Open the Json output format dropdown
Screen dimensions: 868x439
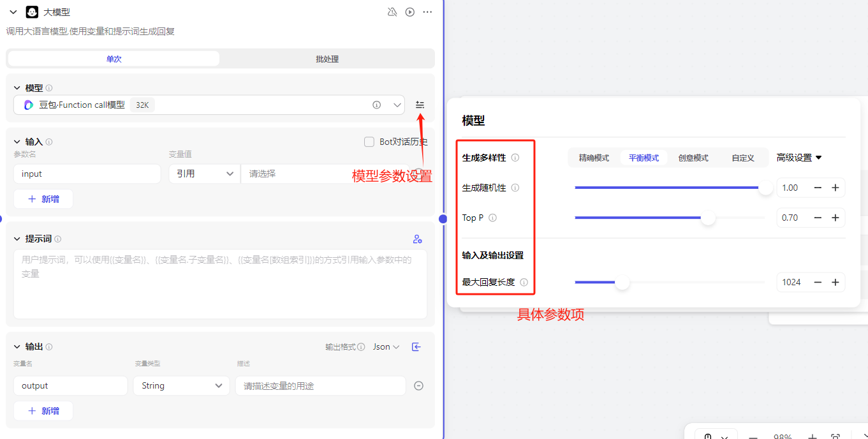[386, 347]
